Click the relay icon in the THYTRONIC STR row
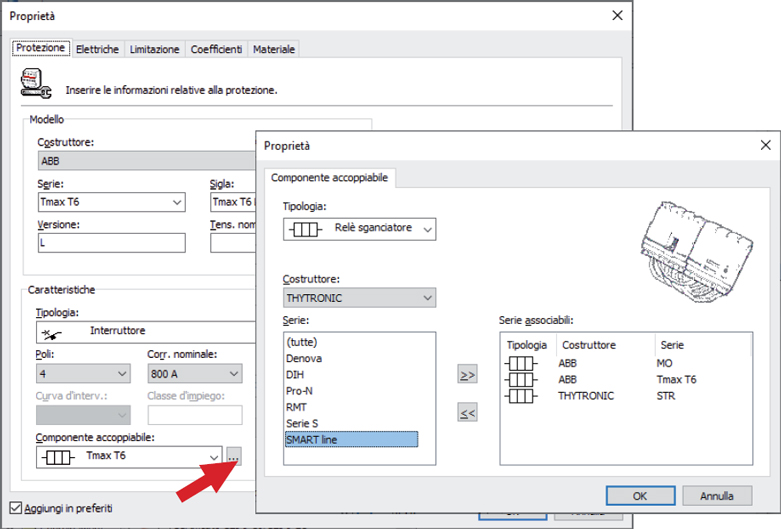This screenshot has width=781, height=529. [521, 397]
